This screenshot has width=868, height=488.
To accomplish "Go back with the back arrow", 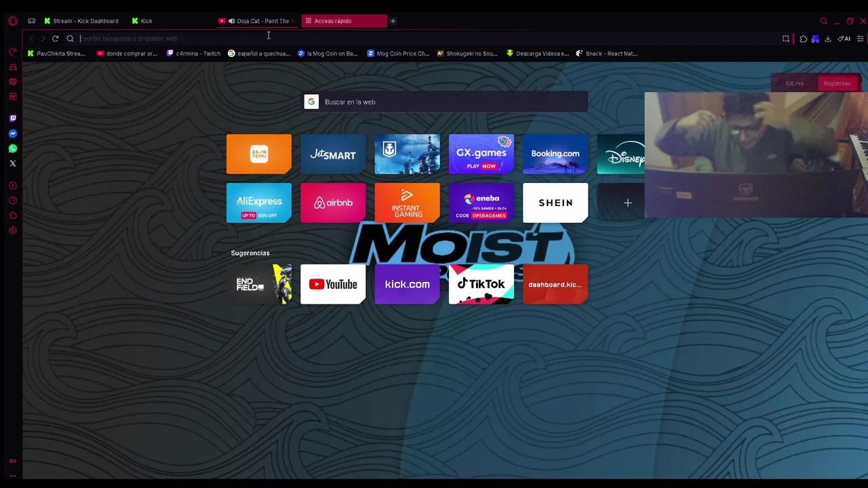I will pyautogui.click(x=31, y=39).
